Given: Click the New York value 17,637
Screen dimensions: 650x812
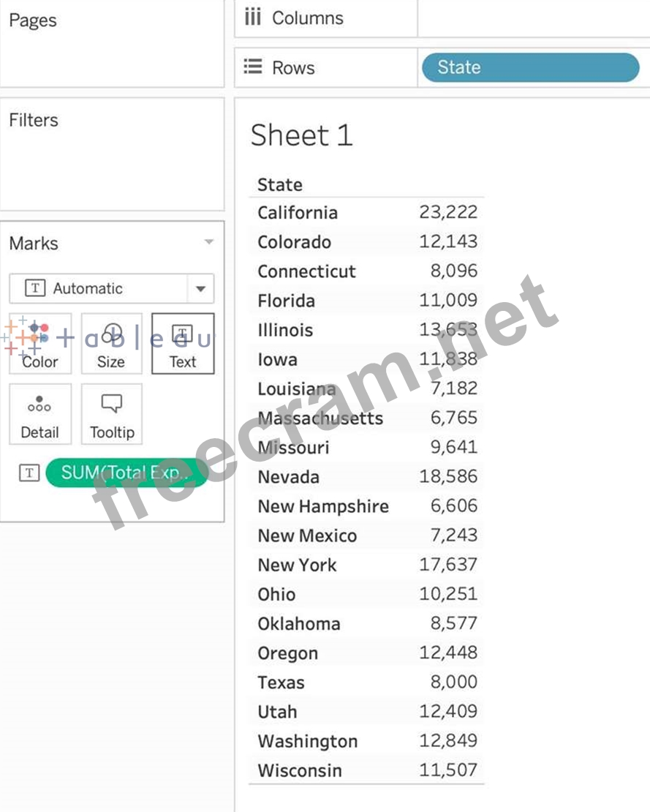Looking at the screenshot, I should coord(448,565).
